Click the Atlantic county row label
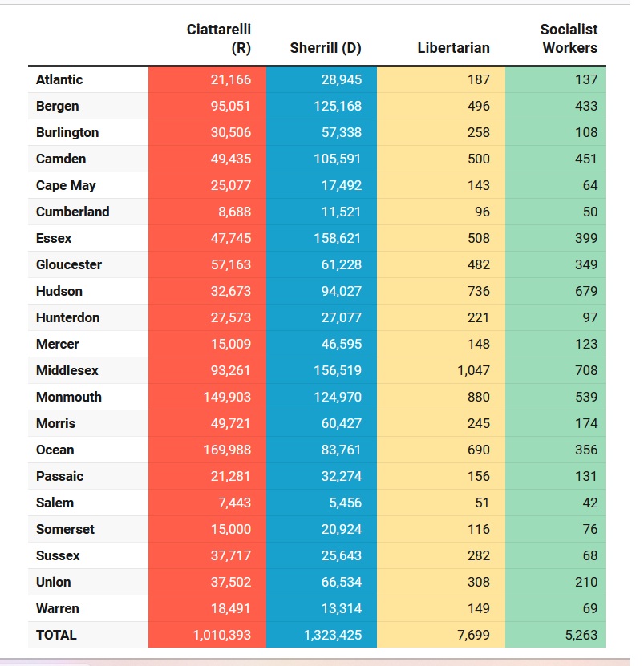The height and width of the screenshot is (666, 644). pos(59,79)
